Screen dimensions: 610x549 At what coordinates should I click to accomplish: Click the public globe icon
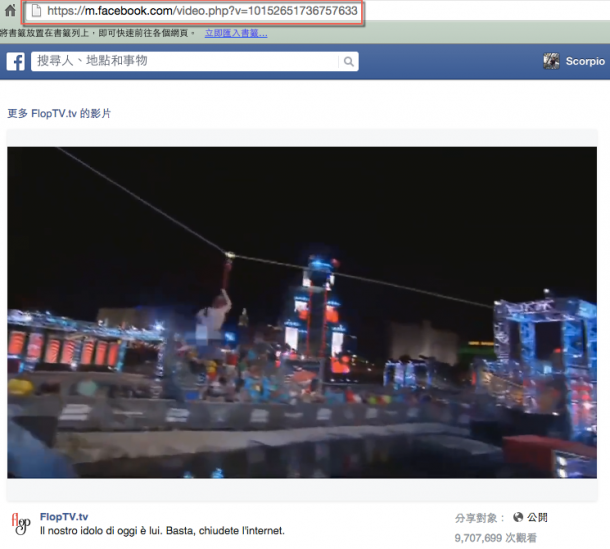518,517
